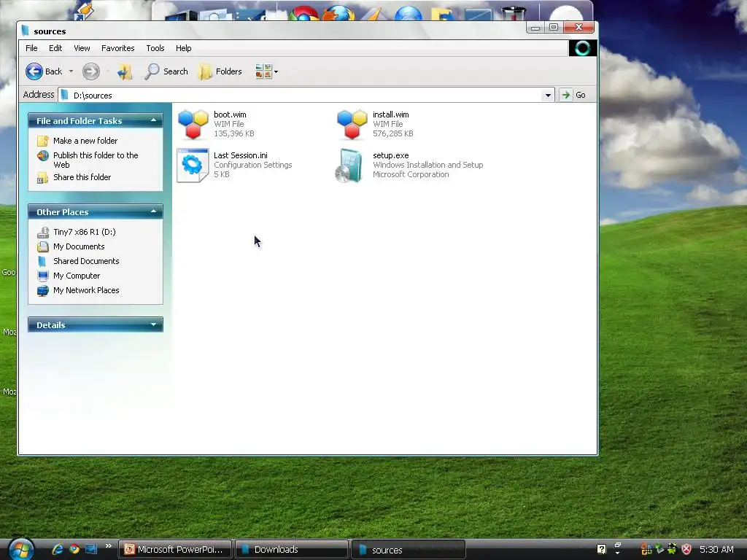Click the boot.wim file name
Viewport: 747px width, 560px height.
(x=230, y=114)
